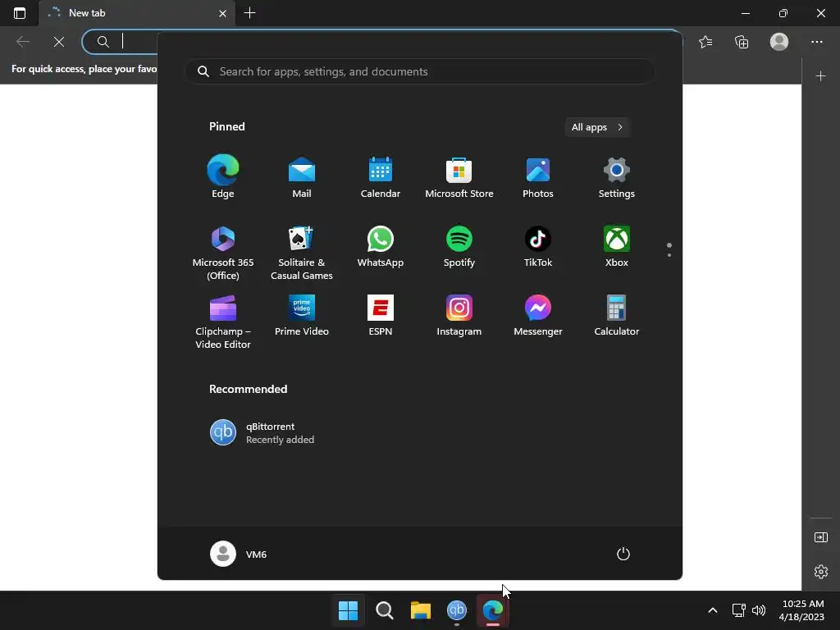Screen dimensions: 840x630
Task: Go to next page of pinned apps
Action: [669, 255]
